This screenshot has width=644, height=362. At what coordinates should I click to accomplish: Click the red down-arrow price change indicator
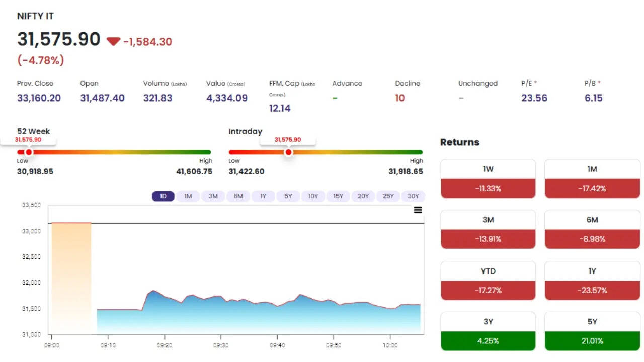coord(113,42)
